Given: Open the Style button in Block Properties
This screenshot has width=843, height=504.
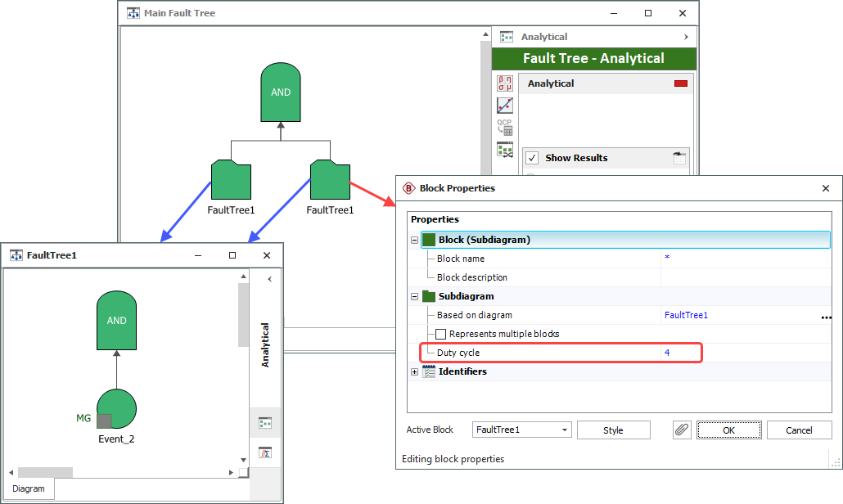Looking at the screenshot, I should [x=613, y=430].
